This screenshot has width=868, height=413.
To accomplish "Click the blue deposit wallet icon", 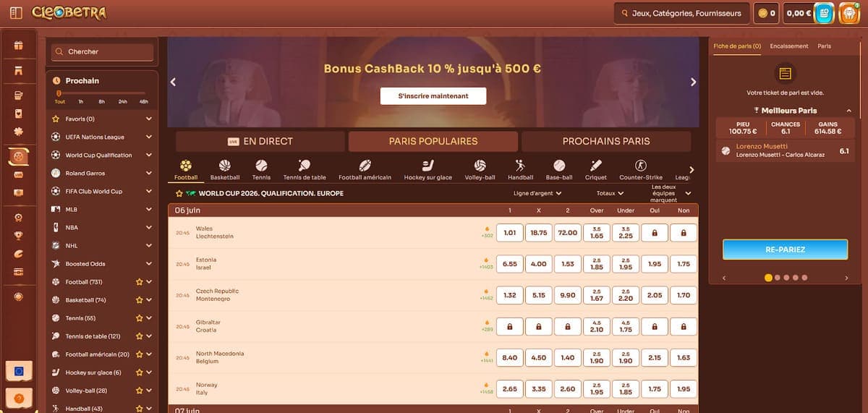I will tap(824, 13).
